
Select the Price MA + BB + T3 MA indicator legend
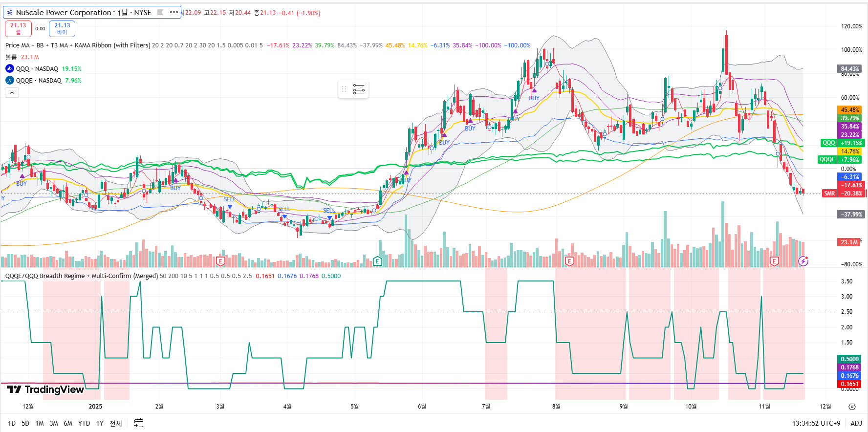pos(78,45)
